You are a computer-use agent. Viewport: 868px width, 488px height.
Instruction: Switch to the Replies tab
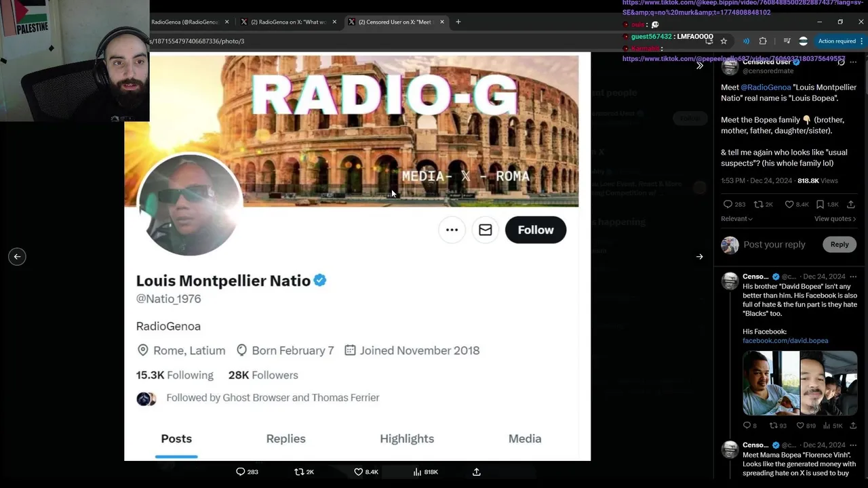[285, 439]
